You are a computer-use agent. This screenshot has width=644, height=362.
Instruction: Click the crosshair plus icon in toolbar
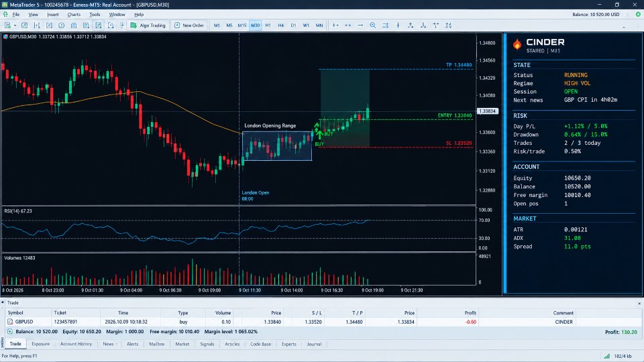click(x=335, y=25)
